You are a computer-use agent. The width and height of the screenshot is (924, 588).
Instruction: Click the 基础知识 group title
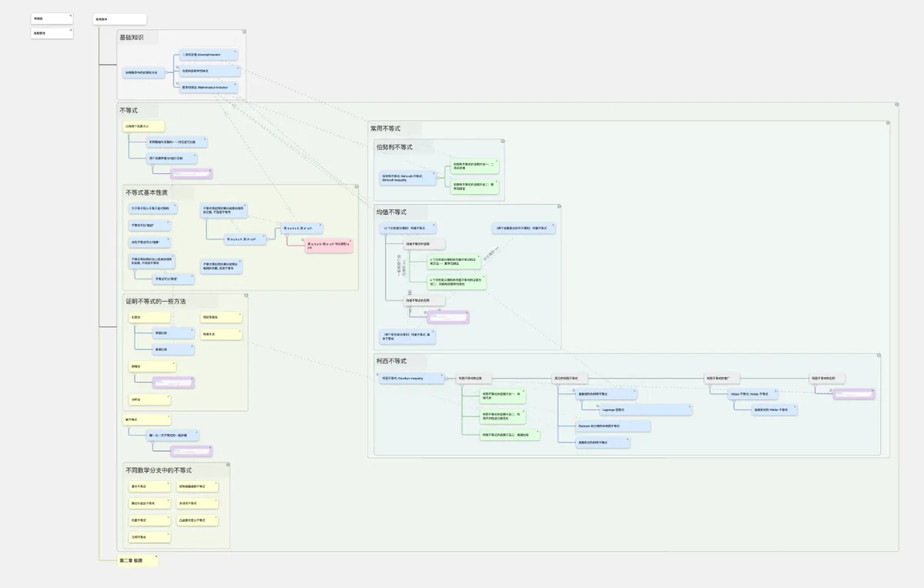(132, 37)
